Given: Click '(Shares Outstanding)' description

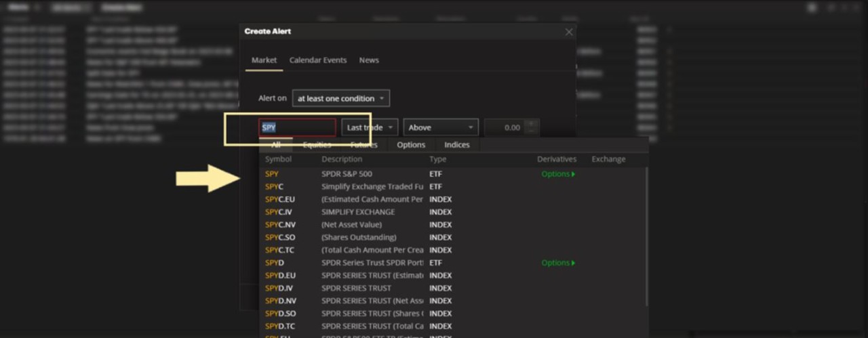Looking at the screenshot, I should point(359,237).
